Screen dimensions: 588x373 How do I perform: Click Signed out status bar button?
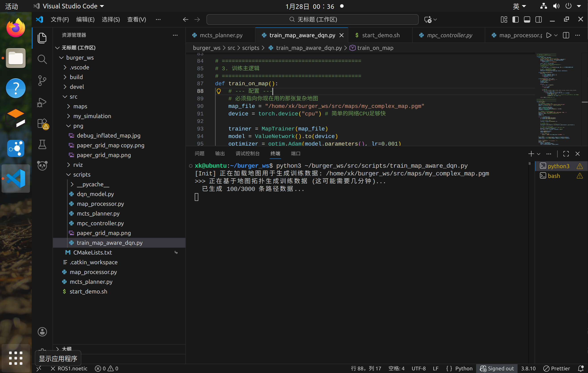pyautogui.click(x=497, y=368)
